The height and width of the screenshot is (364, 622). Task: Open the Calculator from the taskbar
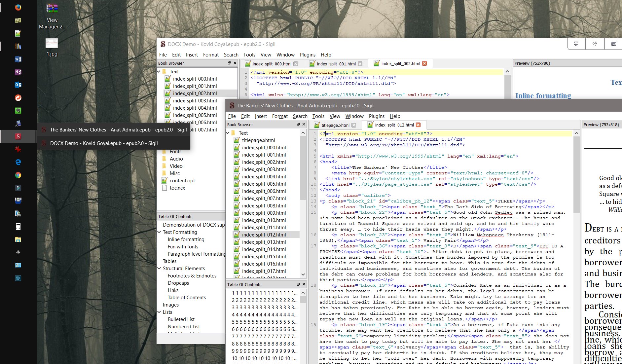(x=18, y=227)
